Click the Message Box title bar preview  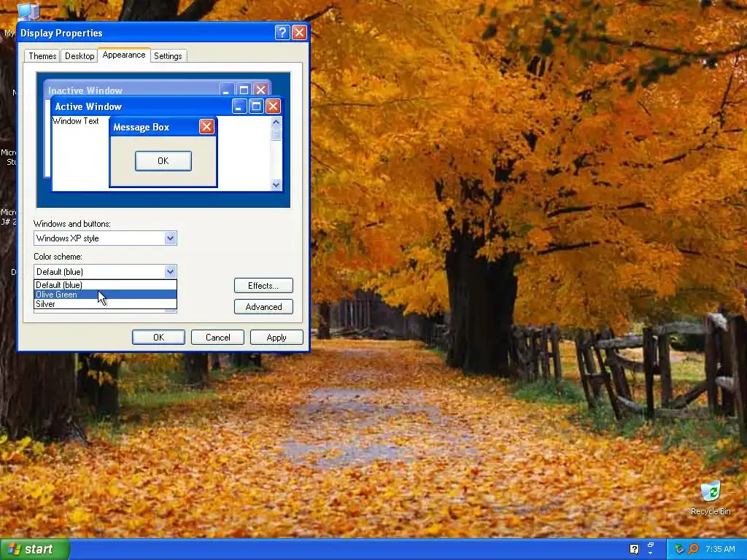coord(163,127)
